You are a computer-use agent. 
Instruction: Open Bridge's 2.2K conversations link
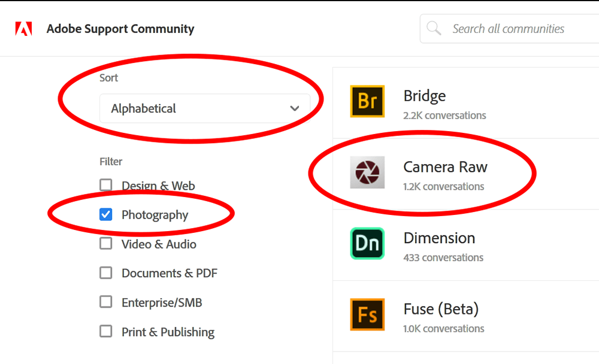click(x=445, y=116)
